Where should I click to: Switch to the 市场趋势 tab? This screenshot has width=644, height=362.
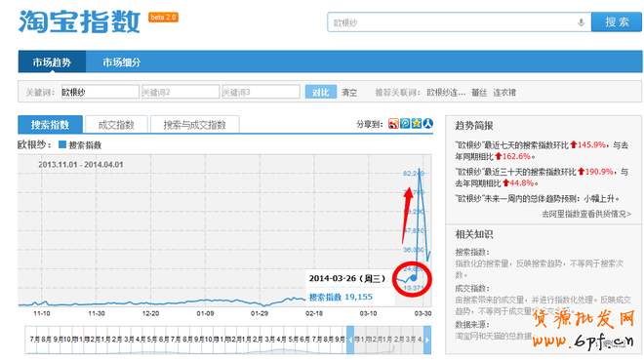tap(52, 62)
